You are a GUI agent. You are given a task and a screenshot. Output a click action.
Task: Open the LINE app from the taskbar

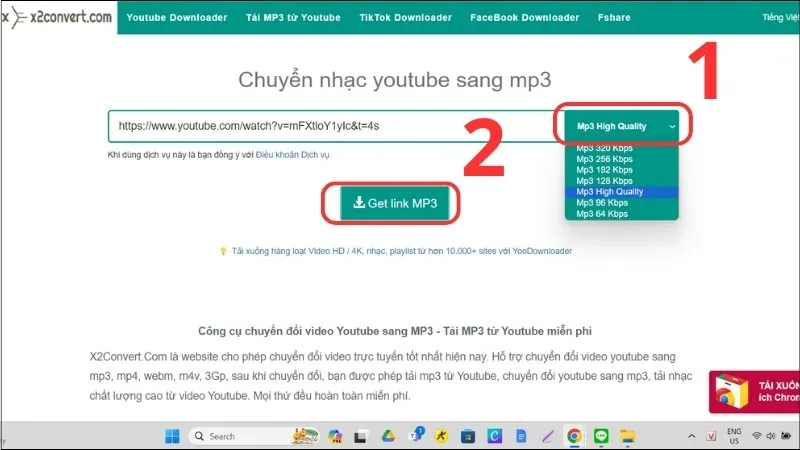(601, 436)
